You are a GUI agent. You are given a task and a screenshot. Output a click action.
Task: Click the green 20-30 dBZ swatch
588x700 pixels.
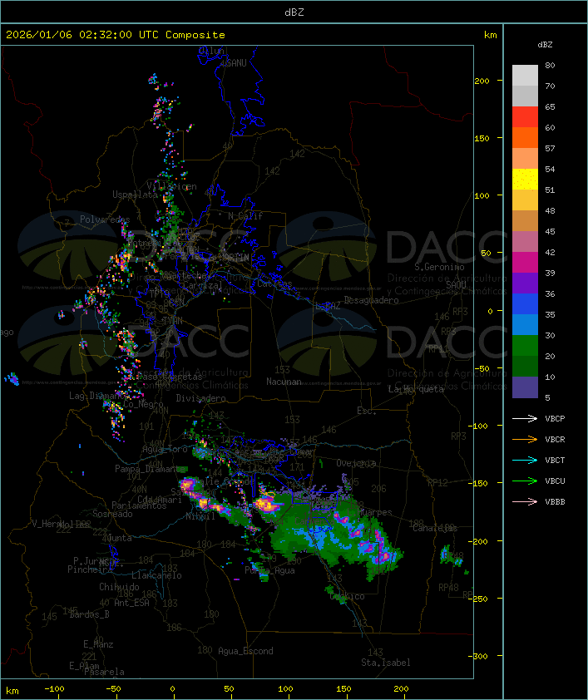(525, 346)
